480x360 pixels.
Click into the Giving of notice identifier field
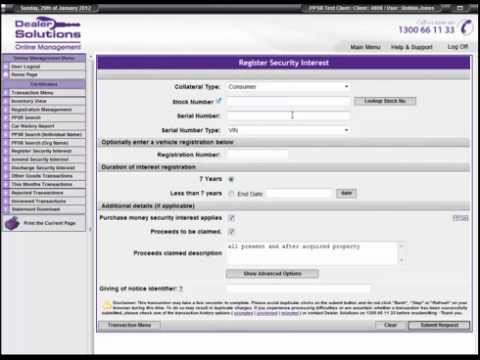298,289
